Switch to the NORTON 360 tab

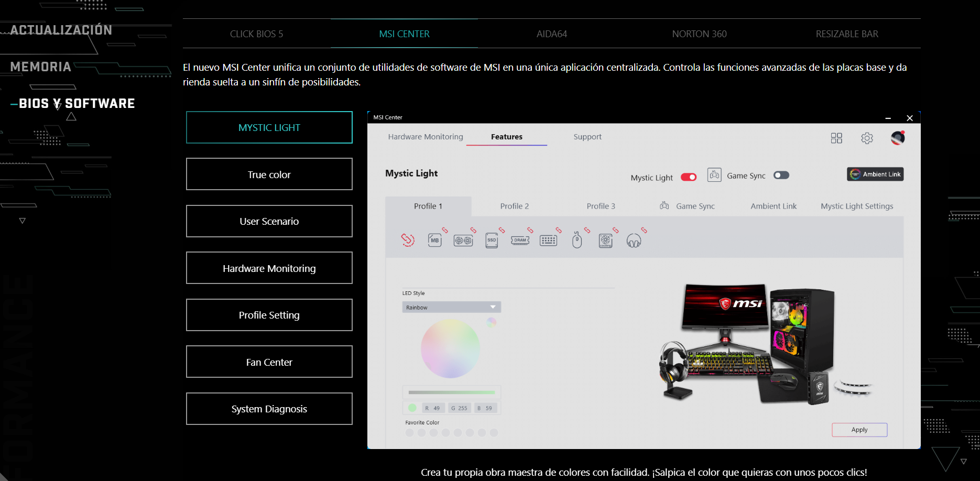point(699,34)
